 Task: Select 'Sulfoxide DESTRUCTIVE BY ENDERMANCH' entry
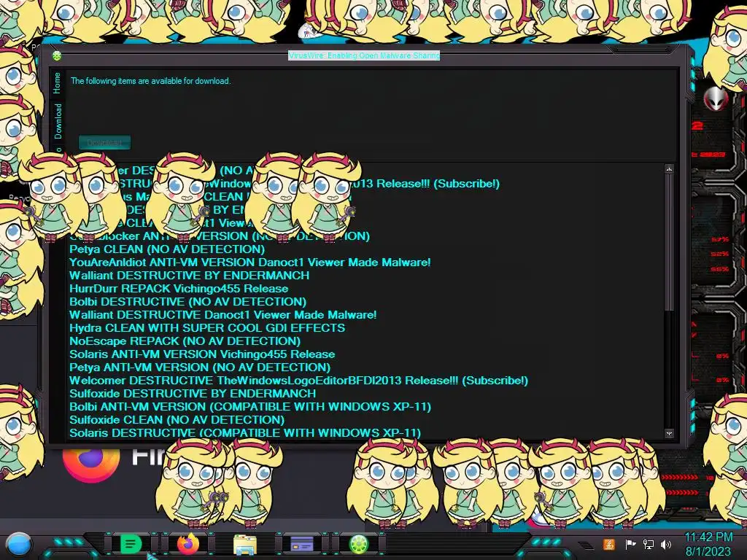pos(193,393)
